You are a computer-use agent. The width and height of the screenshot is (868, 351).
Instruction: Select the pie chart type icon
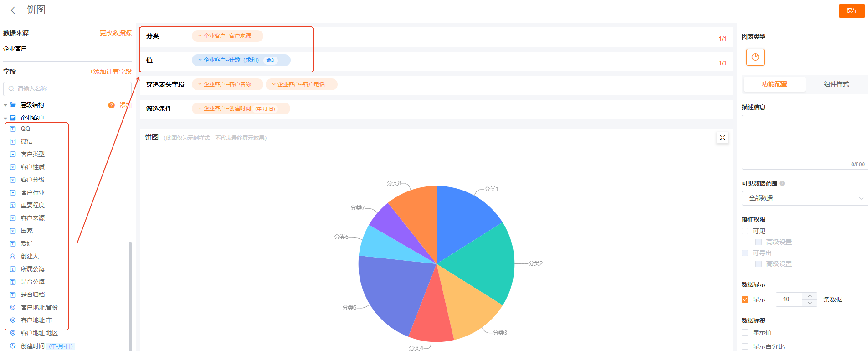coord(755,57)
